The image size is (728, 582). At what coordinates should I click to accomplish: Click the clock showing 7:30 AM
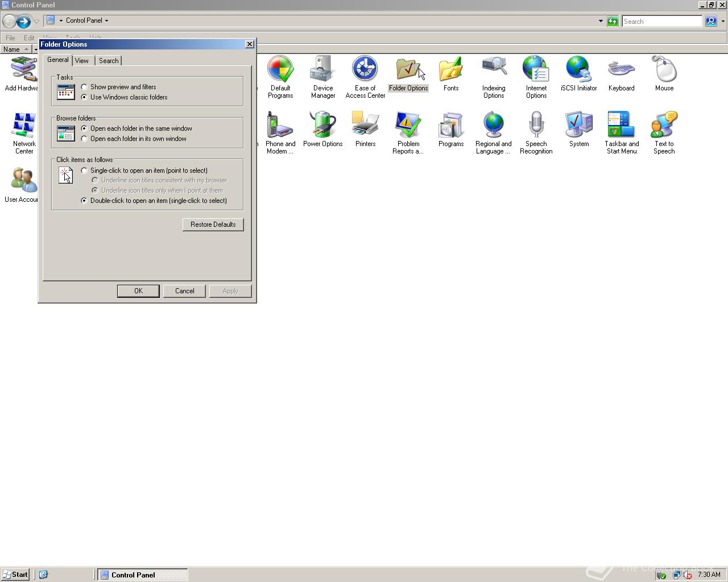[709, 575]
